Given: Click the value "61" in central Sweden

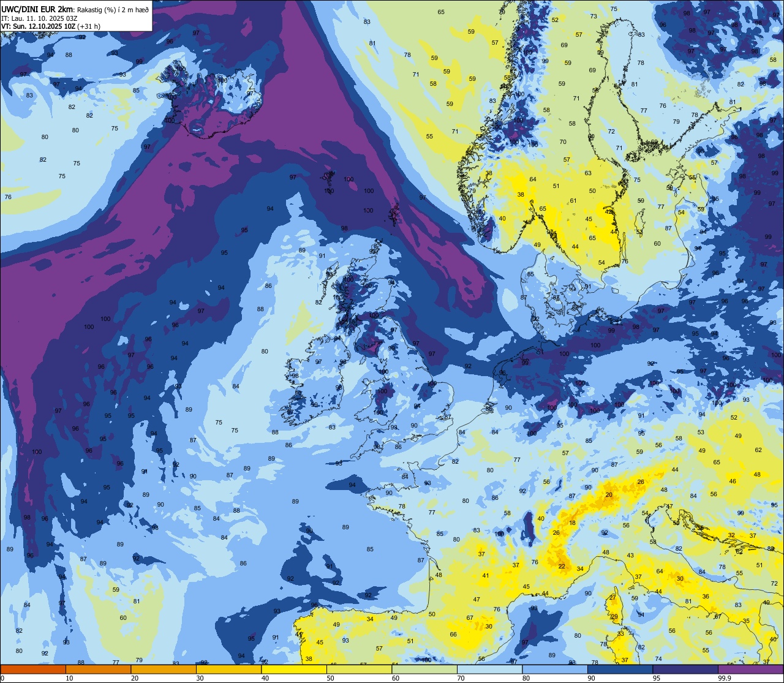Looking at the screenshot, I should tap(573, 201).
